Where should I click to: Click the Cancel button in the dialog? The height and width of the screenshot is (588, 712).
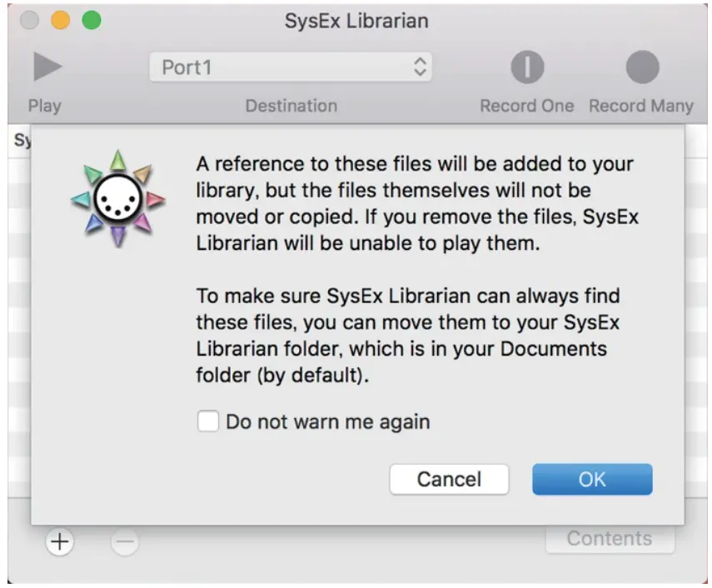pyautogui.click(x=449, y=479)
